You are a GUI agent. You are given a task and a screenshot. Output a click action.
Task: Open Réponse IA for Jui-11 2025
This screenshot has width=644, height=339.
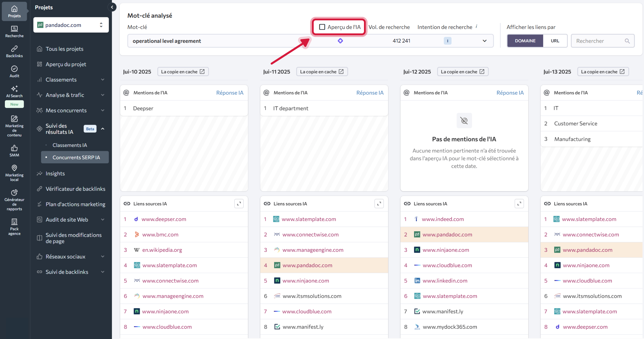pos(370,93)
